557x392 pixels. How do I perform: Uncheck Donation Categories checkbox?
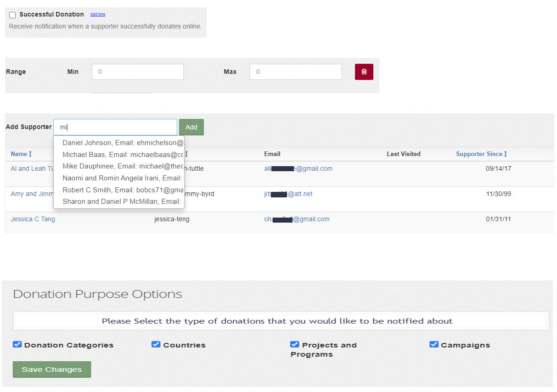pyautogui.click(x=17, y=345)
